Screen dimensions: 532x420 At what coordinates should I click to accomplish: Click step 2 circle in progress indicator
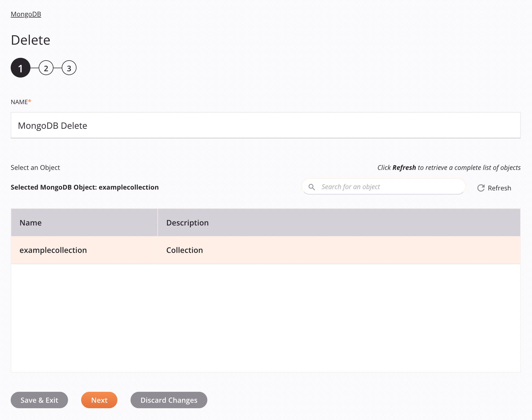pyautogui.click(x=45, y=68)
